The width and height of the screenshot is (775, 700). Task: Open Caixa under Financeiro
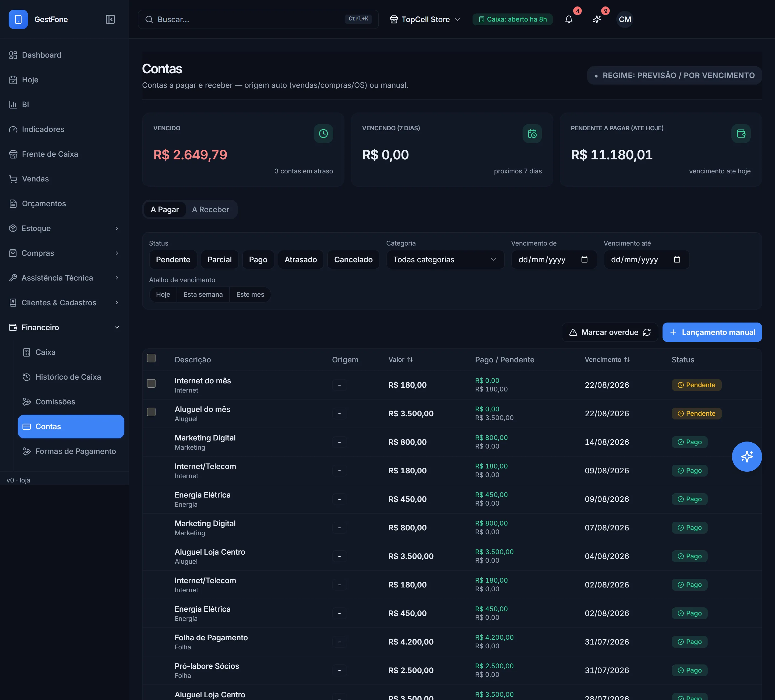click(x=71, y=352)
